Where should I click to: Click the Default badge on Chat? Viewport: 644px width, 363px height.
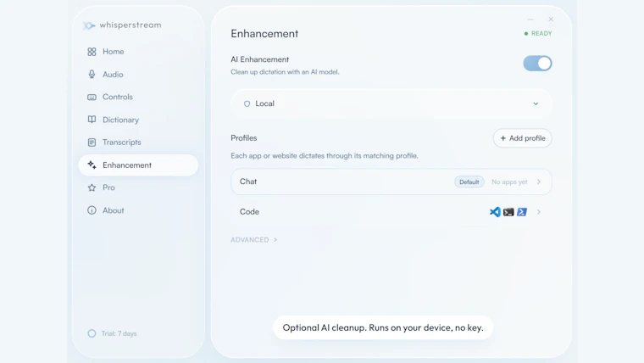469,181
